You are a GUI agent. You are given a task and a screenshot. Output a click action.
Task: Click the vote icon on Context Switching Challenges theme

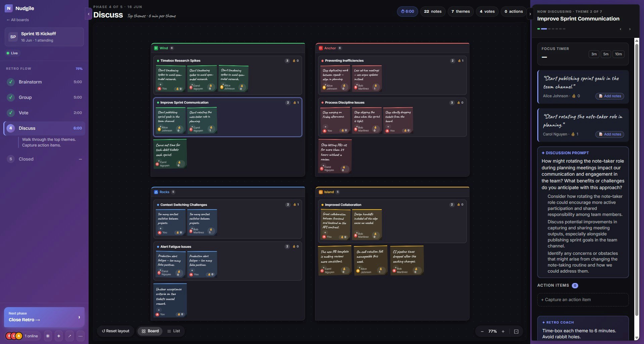coord(296,205)
